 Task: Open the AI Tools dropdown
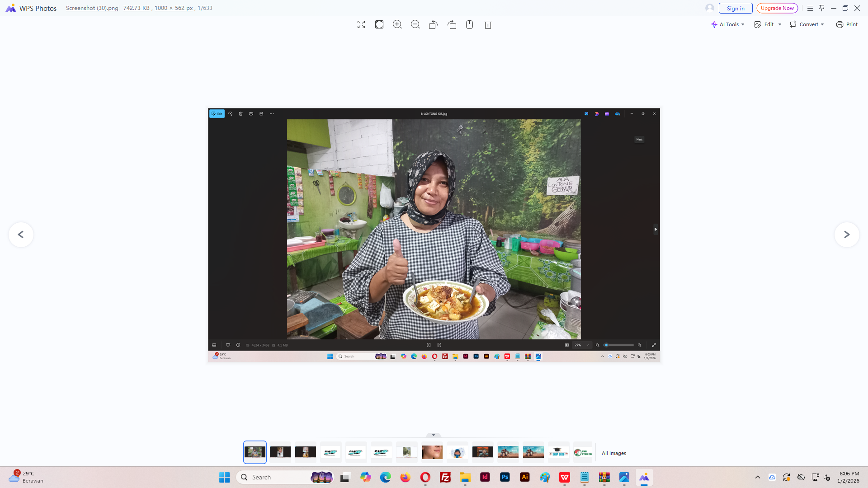727,24
